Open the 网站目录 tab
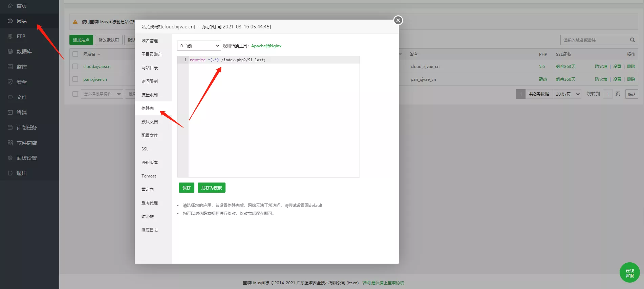 (150, 68)
